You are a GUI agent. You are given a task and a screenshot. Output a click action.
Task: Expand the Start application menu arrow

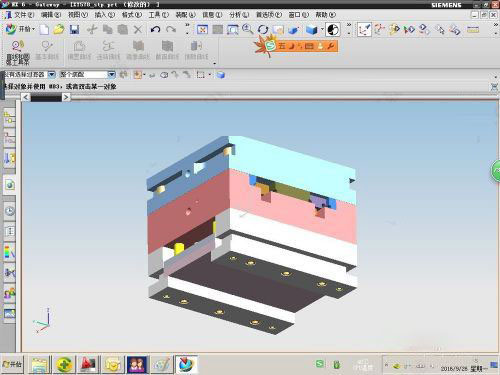pos(34,30)
